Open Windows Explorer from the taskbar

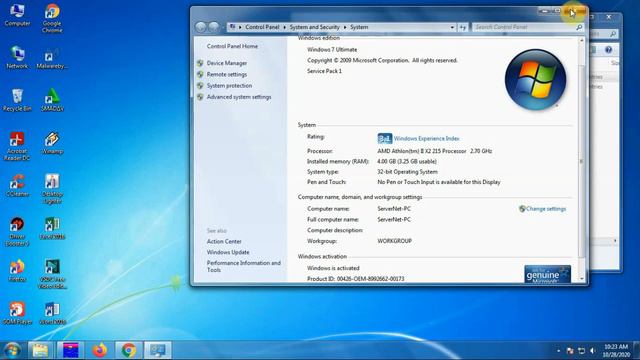40,350
